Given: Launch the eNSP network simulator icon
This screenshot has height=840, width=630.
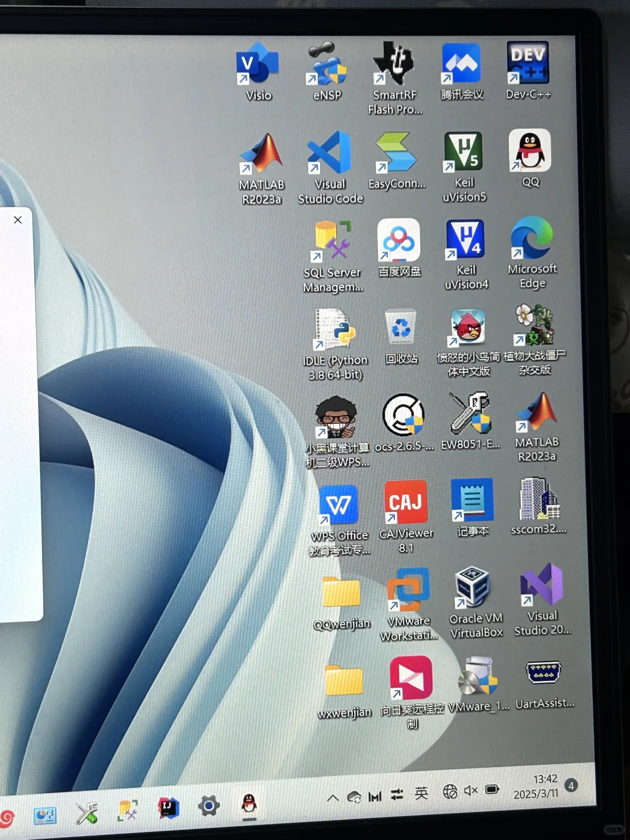Looking at the screenshot, I should 327,72.
